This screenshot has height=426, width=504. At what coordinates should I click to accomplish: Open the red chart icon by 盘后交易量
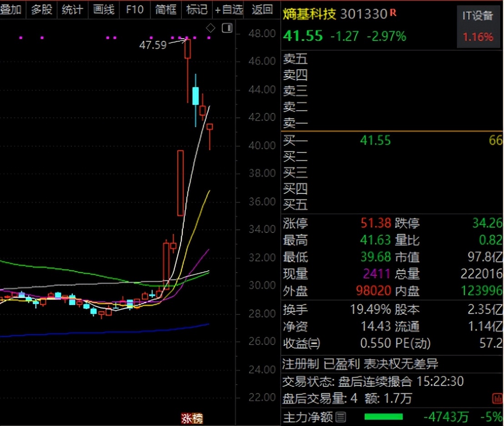tap(497, 399)
